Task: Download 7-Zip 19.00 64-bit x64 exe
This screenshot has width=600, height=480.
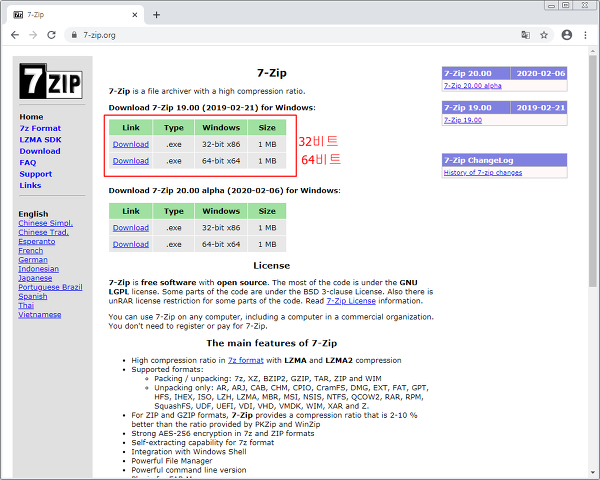Action: click(131, 161)
